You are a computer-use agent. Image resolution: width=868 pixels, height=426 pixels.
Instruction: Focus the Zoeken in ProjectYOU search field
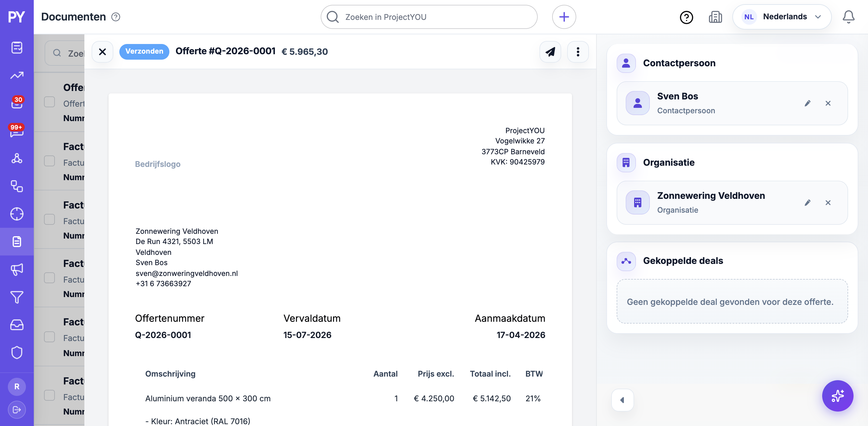click(429, 17)
